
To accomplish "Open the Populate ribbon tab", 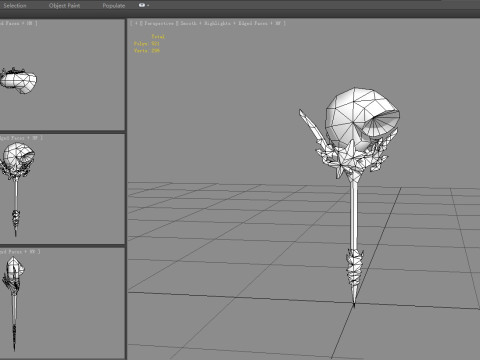I will pos(114,6).
